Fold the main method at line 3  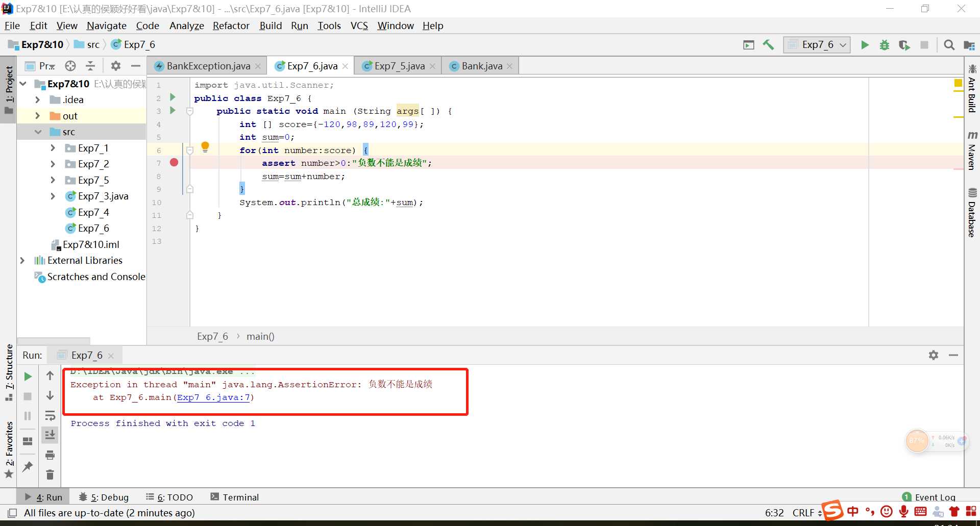190,111
